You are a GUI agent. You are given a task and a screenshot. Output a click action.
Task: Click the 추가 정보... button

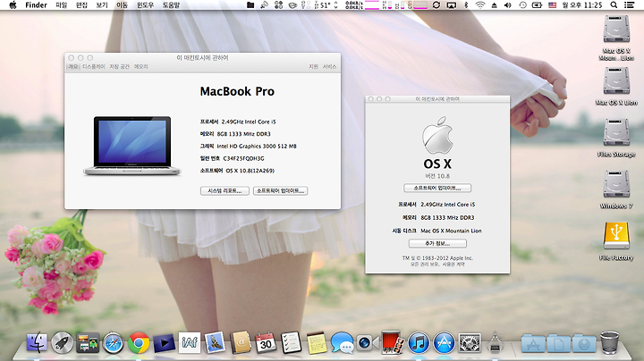pos(437,244)
